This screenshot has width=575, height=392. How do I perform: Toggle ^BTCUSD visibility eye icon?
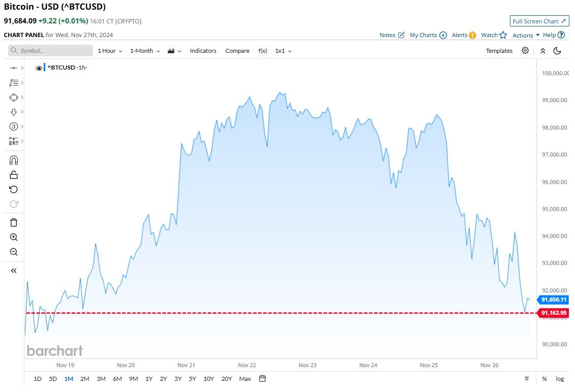point(39,68)
